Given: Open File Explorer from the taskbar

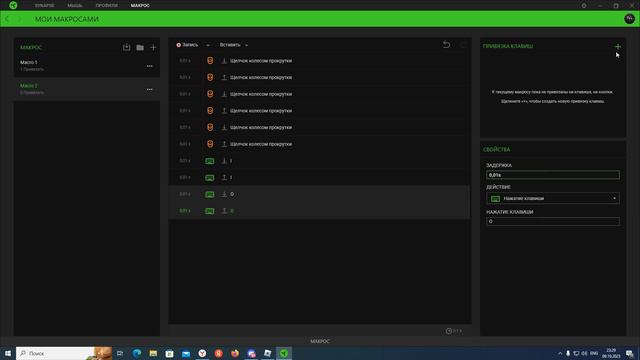Looking at the screenshot, I should (153, 353).
